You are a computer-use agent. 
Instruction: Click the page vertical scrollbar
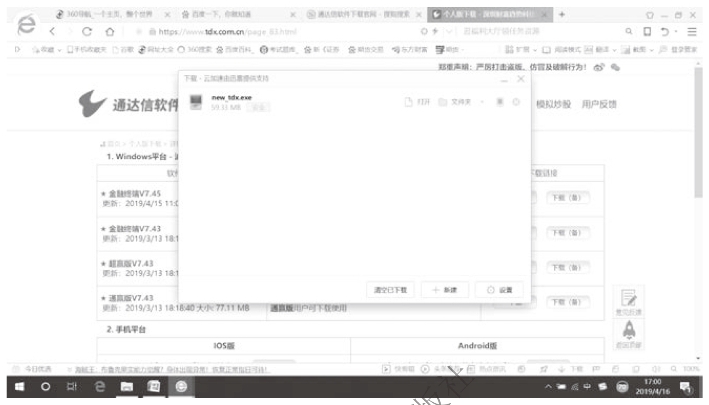tap(699, 132)
